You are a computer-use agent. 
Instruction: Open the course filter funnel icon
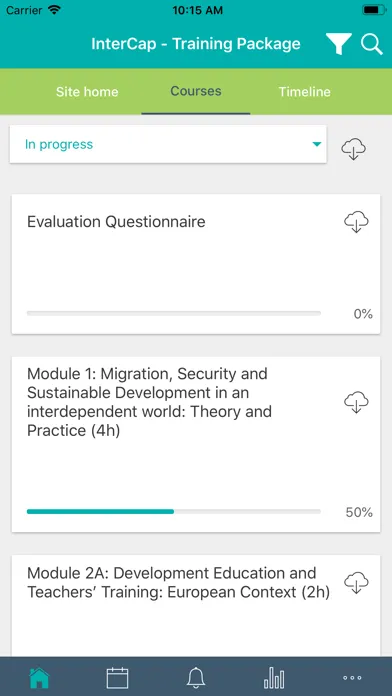point(339,44)
